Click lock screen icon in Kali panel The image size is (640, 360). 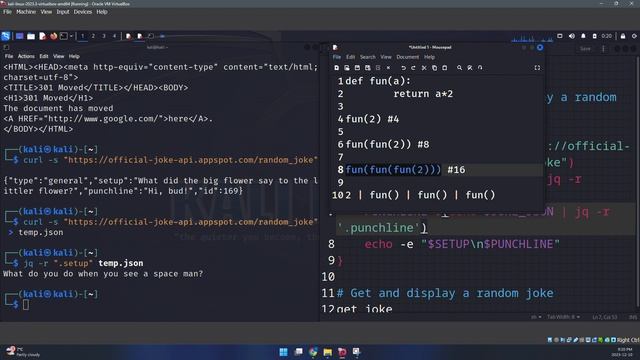[x=623, y=36]
